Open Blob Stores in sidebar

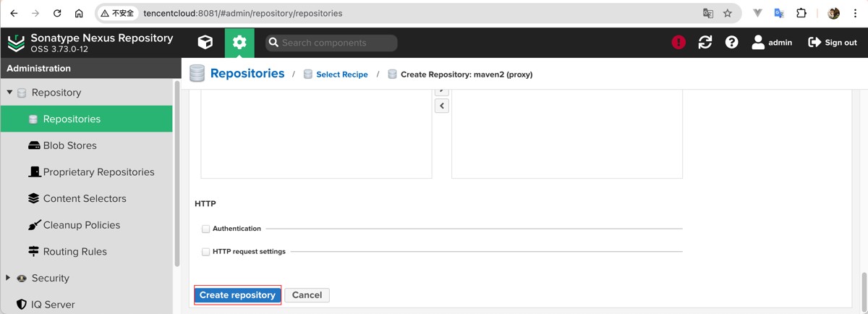pyautogui.click(x=69, y=145)
